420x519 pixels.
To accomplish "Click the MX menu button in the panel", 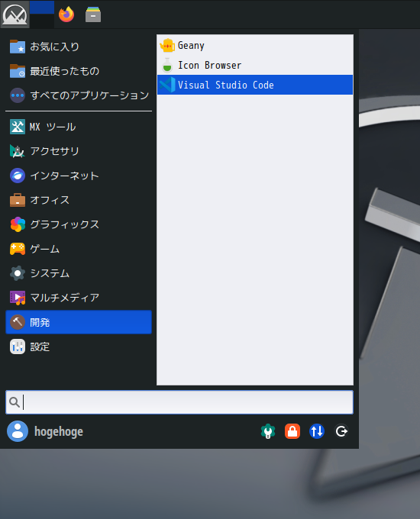I will click(15, 15).
